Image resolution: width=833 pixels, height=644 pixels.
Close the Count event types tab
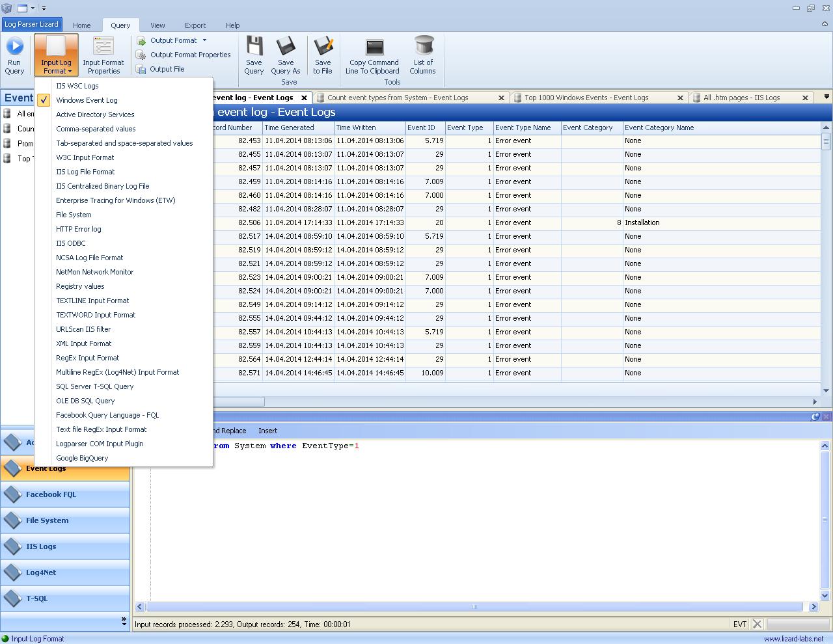[501, 98]
